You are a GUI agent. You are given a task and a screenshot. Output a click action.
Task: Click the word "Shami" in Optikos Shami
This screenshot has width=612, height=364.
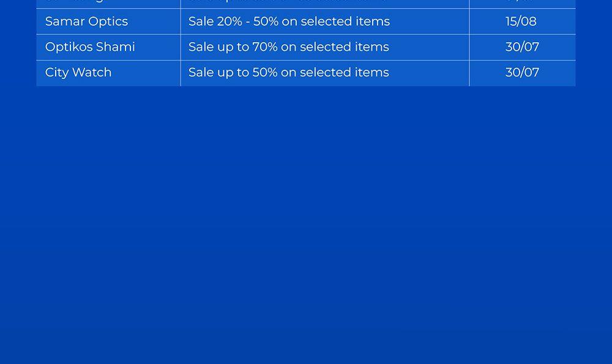[116, 47]
